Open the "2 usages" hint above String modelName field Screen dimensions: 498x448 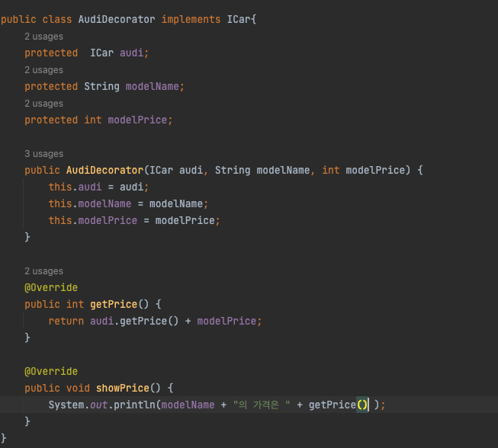43,70
